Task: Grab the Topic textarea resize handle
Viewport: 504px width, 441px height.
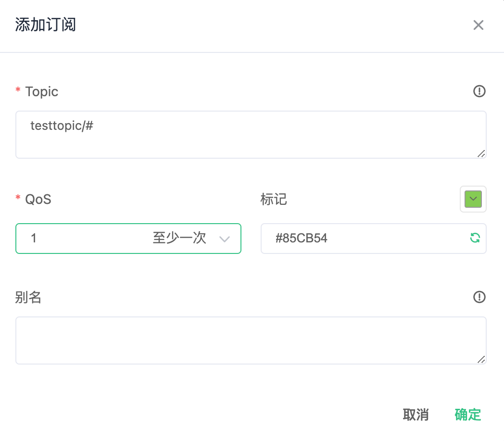Action: [x=481, y=153]
